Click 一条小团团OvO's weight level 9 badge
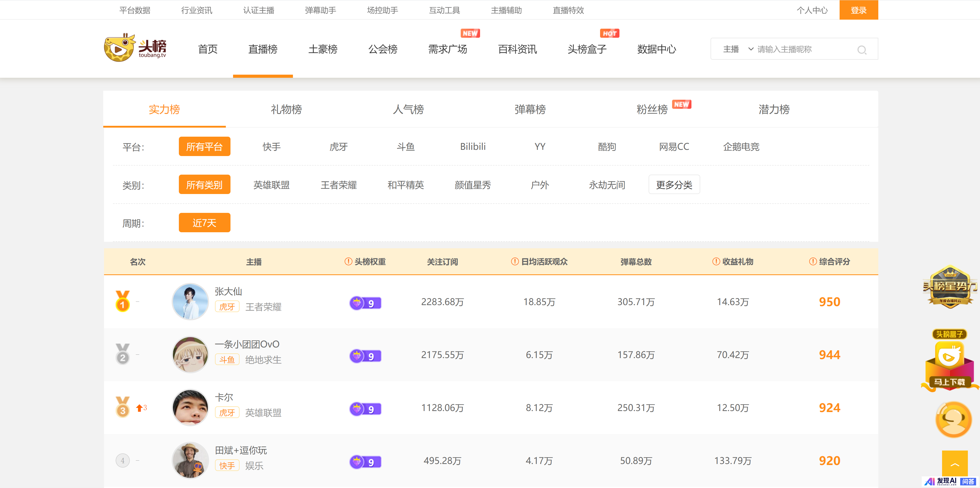The image size is (980, 488). 365,356
